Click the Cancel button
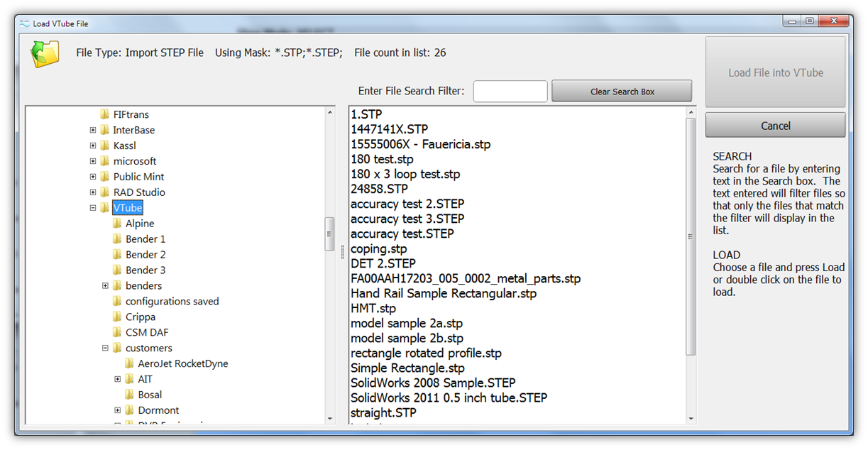The height and width of the screenshot is (450, 868). tap(775, 126)
